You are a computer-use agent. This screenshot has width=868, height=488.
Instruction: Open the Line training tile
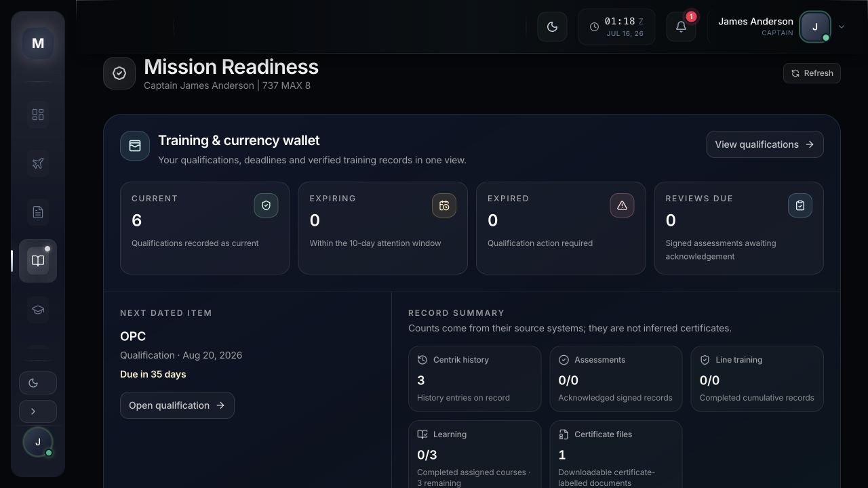[x=757, y=379]
